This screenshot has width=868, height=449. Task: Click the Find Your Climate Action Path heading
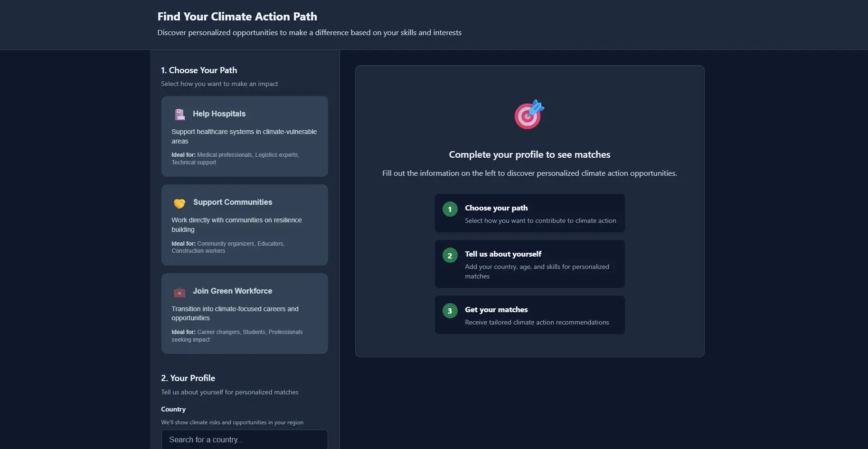tap(237, 16)
